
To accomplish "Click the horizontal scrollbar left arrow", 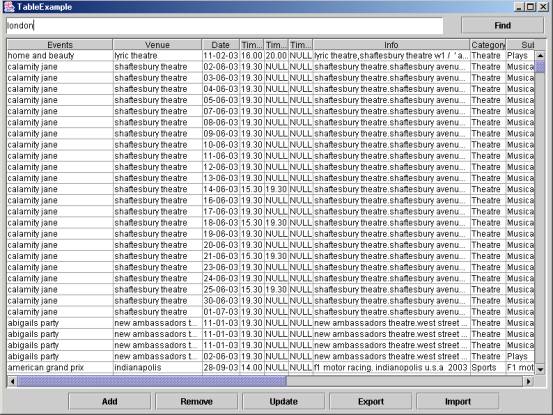I will click(x=12, y=381).
